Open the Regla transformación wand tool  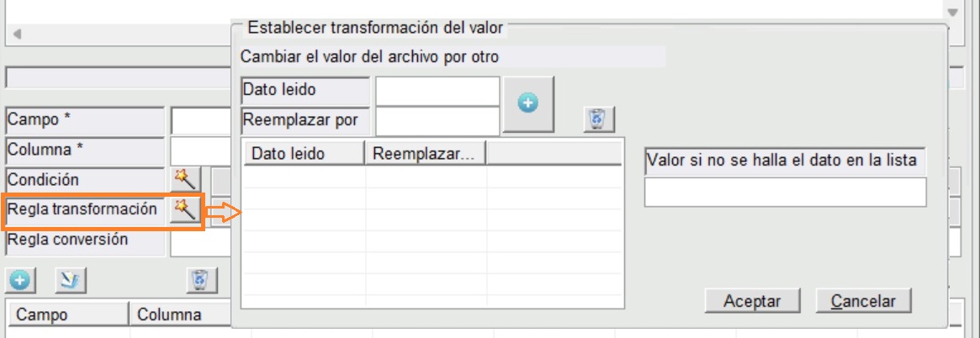coord(184,208)
